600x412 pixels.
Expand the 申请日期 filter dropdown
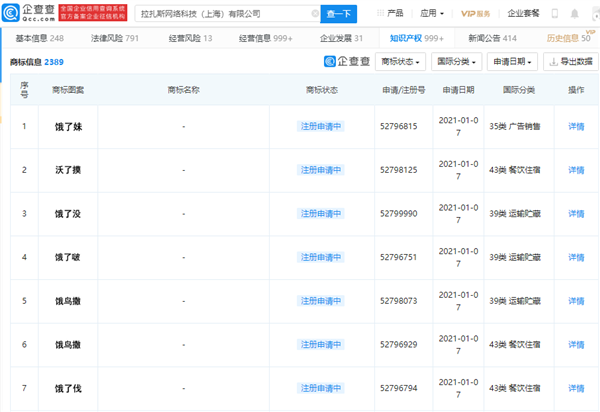512,62
